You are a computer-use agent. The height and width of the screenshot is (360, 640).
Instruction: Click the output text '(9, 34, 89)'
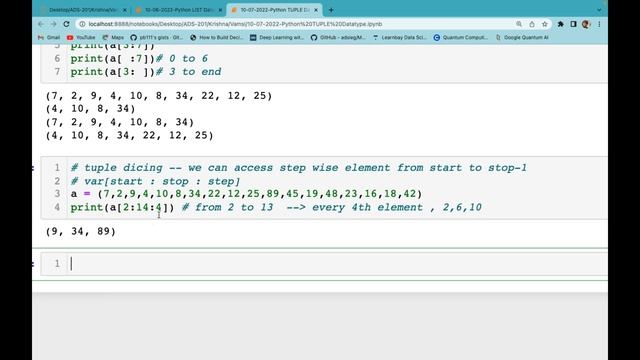point(81,231)
